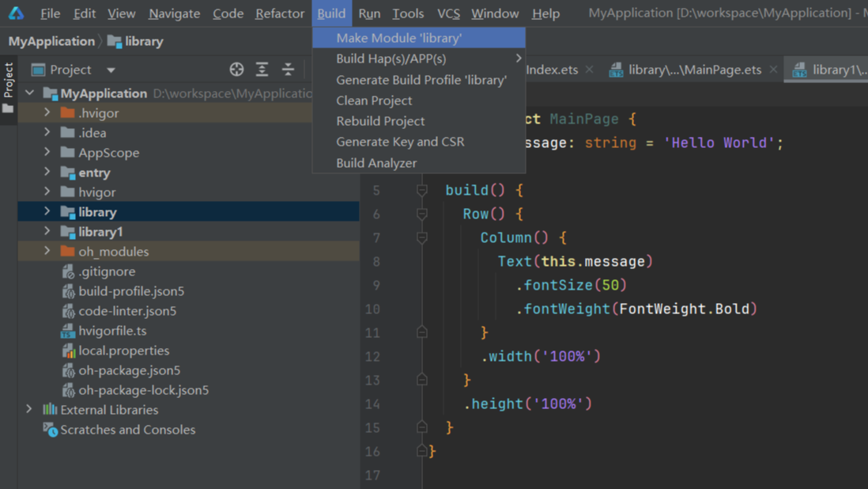Open the Run menu

369,13
